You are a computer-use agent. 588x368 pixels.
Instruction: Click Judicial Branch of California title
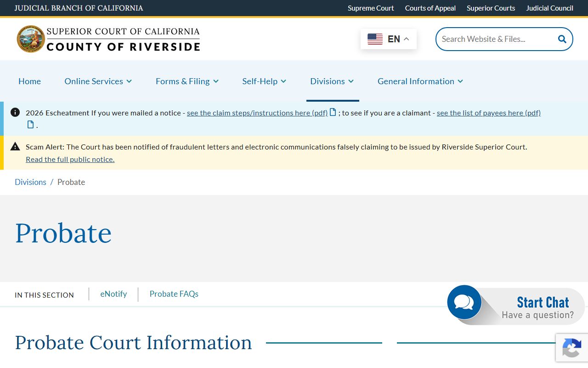[79, 8]
